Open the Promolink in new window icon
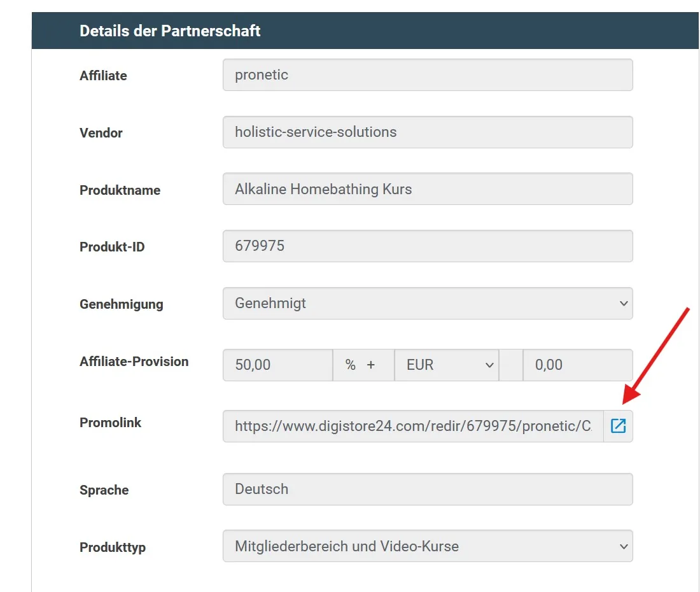The height and width of the screenshot is (592, 700). point(619,426)
